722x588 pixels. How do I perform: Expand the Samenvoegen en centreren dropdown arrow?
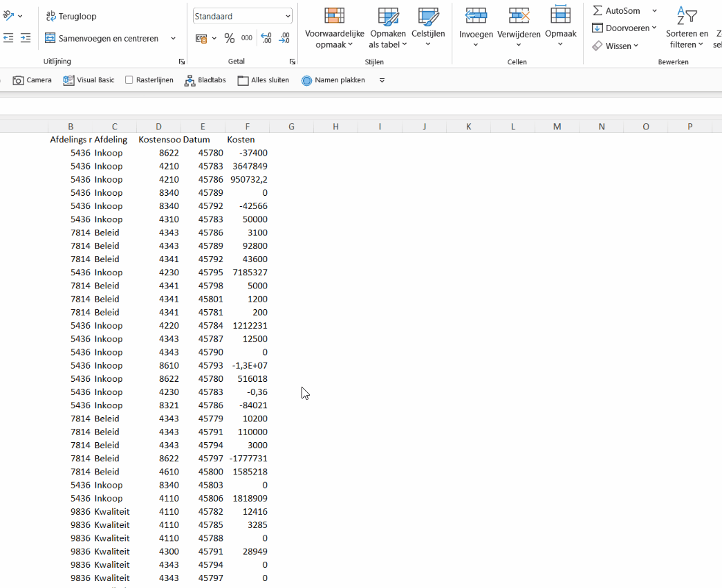[173, 39]
